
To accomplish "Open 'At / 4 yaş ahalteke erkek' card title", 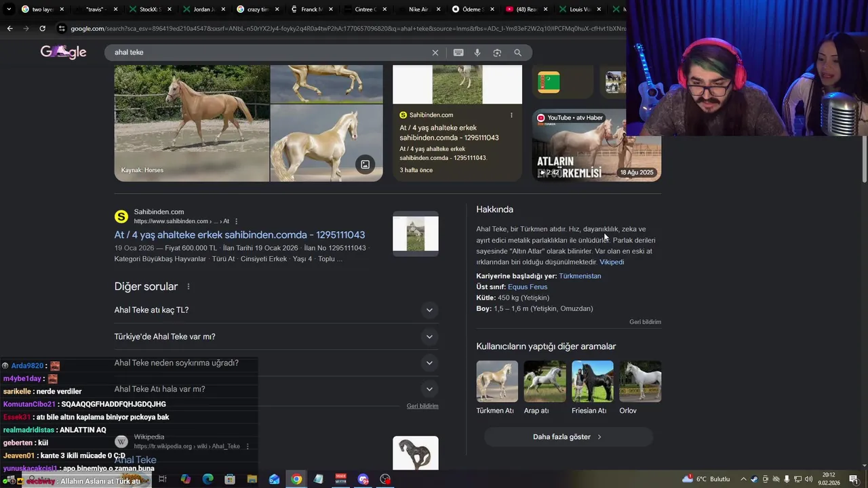I will point(449,133).
